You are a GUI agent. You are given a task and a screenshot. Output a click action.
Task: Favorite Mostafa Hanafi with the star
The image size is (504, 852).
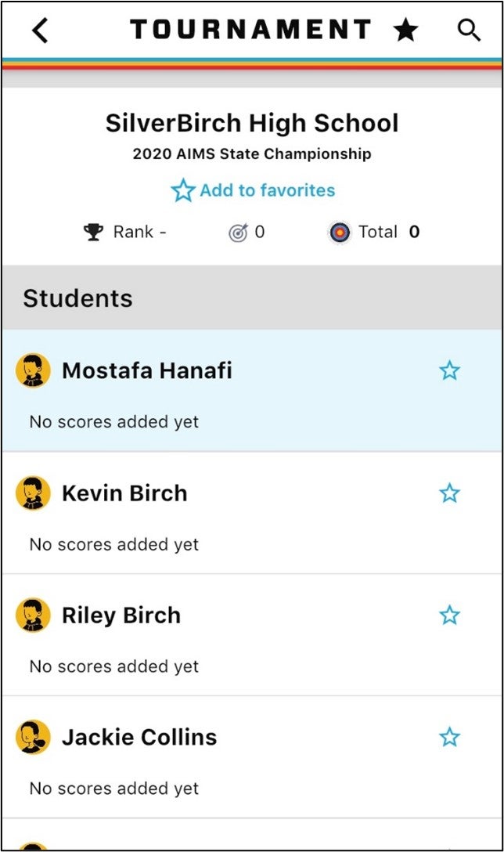click(x=449, y=370)
